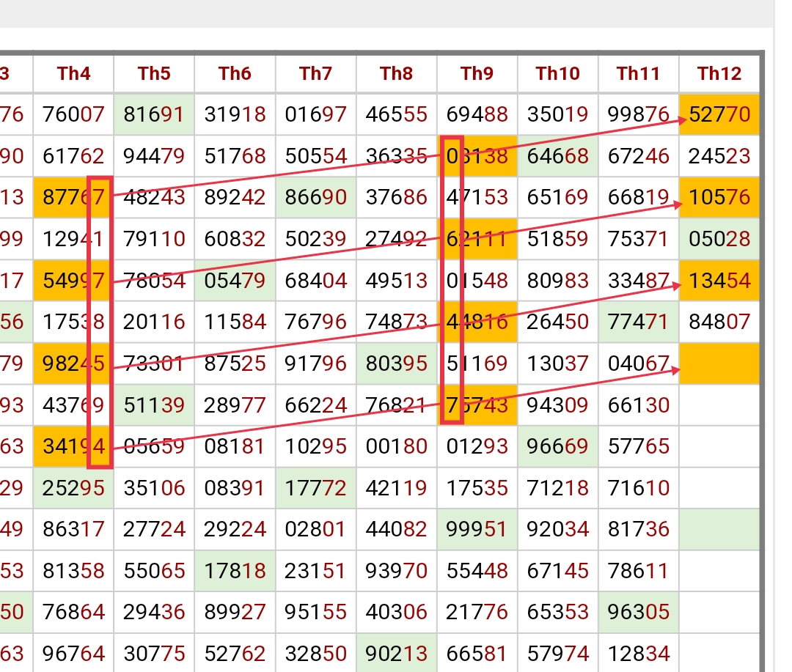Click the green cell 77471
The width and height of the screenshot is (792, 672).
point(639,322)
